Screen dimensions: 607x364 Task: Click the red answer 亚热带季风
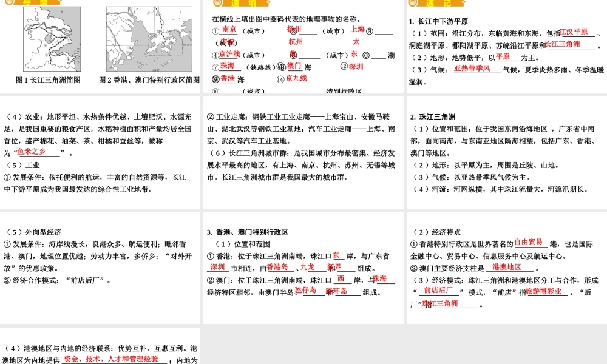pyautogui.click(x=472, y=69)
